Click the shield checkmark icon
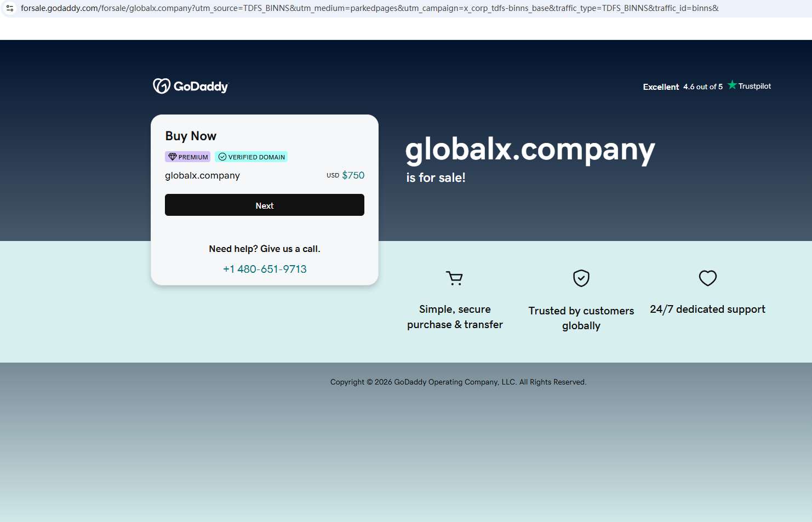The width and height of the screenshot is (812, 522). (581, 278)
